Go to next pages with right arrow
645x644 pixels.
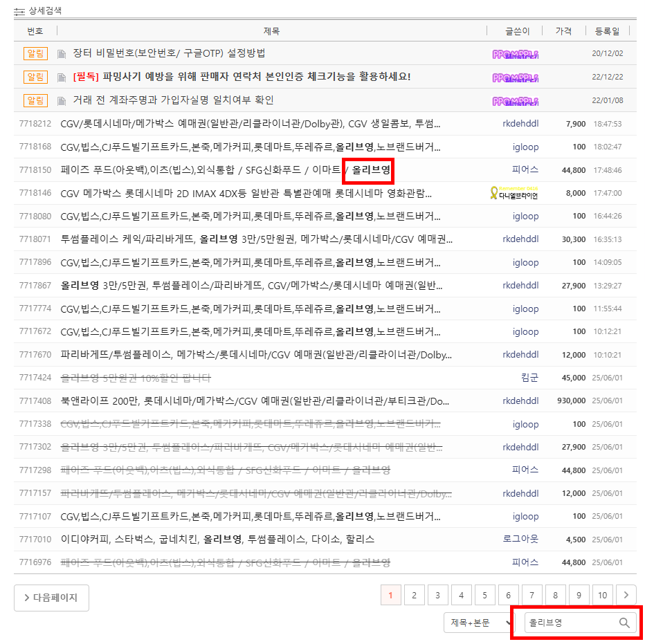tap(626, 595)
